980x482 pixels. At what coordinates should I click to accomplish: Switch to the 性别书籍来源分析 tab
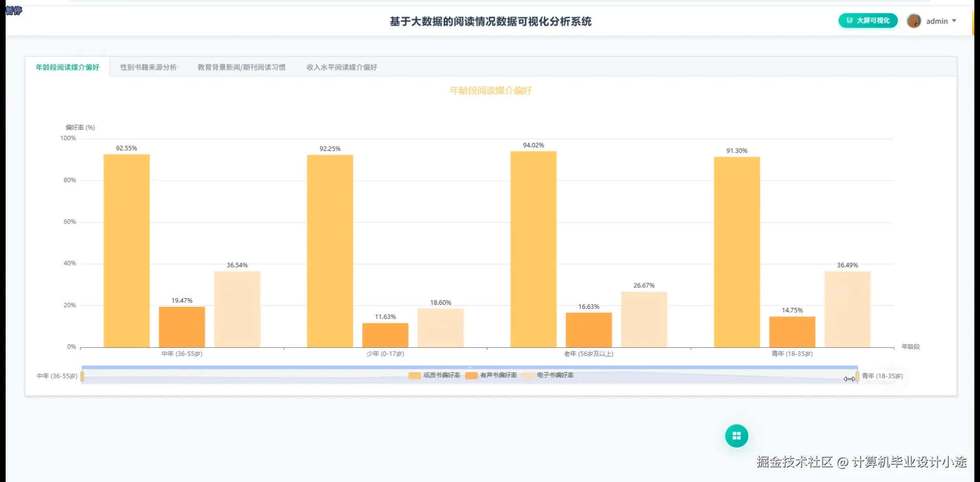pos(148,67)
